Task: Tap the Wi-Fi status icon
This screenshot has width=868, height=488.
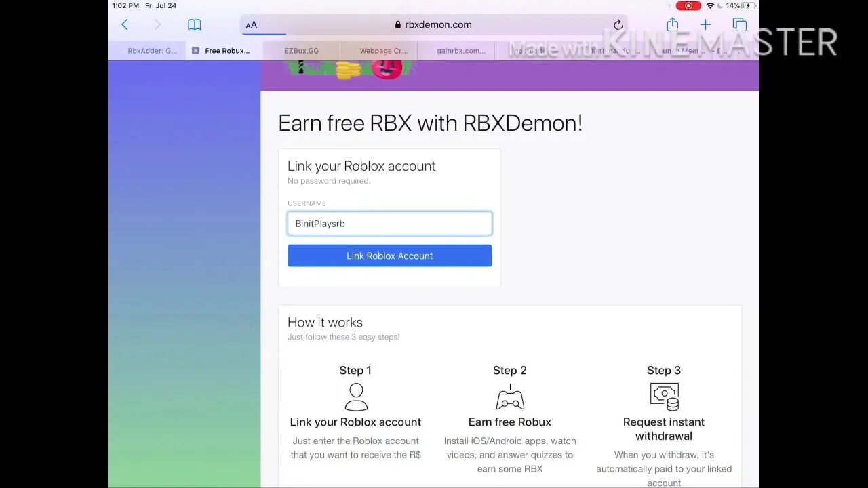Action: tap(711, 5)
